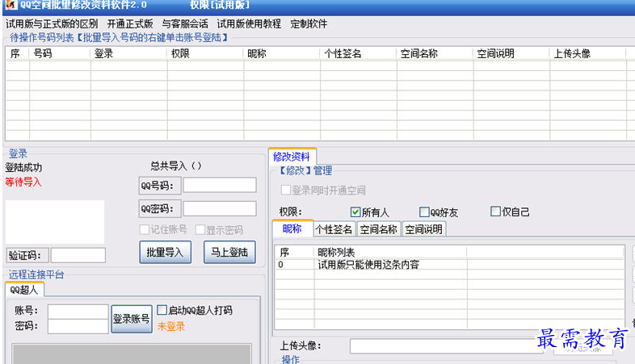Click the 空间说明 column header
This screenshot has height=364, width=635.
pyautogui.click(x=511, y=53)
